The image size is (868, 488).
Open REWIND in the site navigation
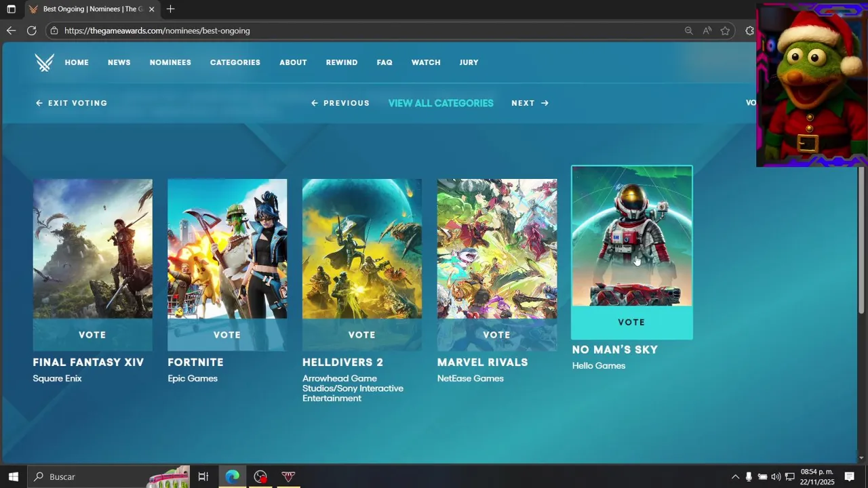(x=342, y=62)
